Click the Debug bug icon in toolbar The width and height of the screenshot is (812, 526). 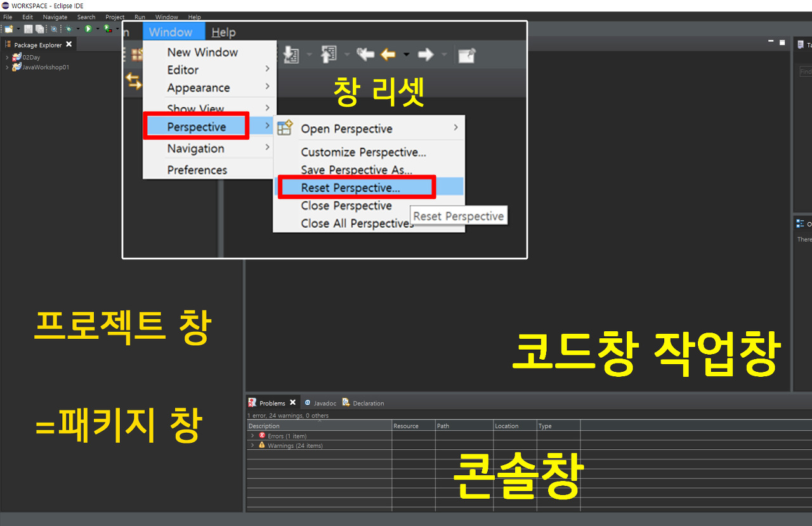[69, 29]
